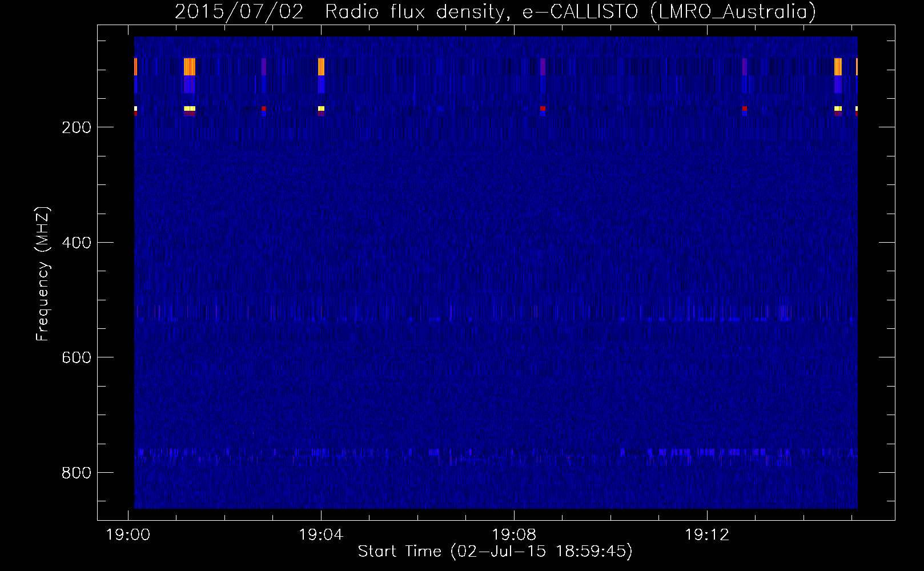
Task: Click the '200' frequency tick label
Action: pos(77,127)
